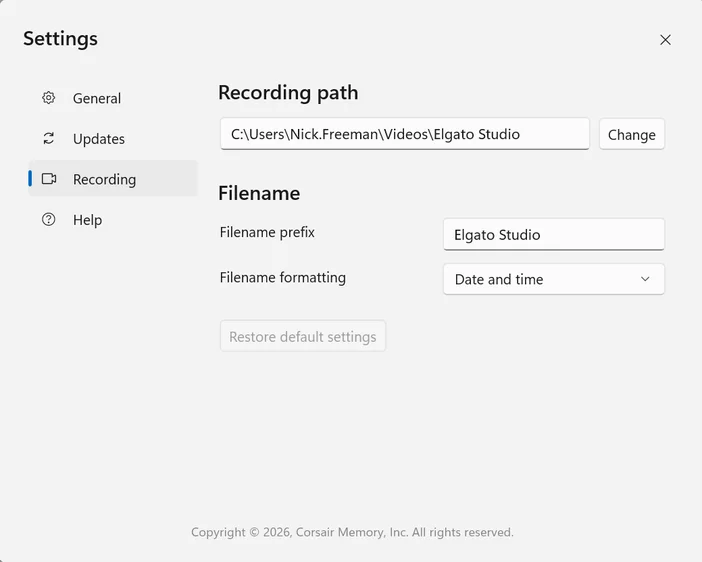Screen dimensions: 702x562
Task: Open the Help section
Action: pyautogui.click(x=113, y=220)
